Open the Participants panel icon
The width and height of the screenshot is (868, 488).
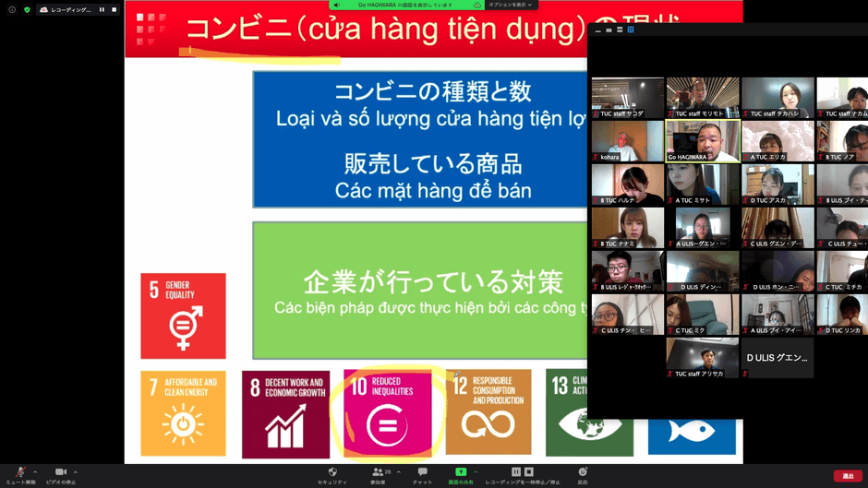(377, 472)
